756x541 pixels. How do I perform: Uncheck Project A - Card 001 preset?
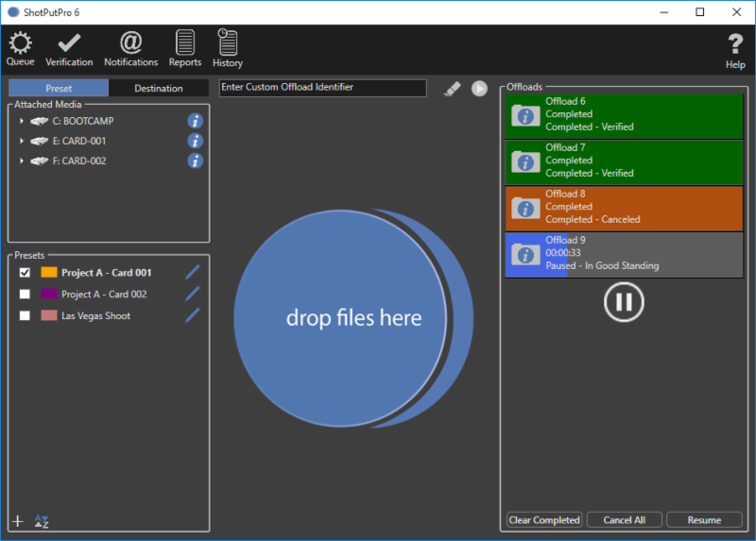(25, 273)
